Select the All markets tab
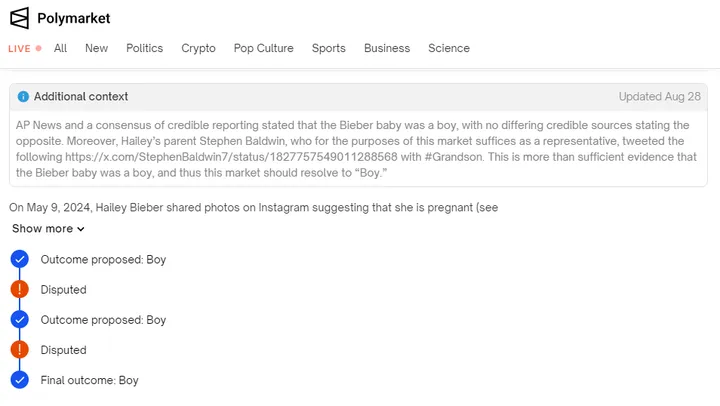This screenshot has height=406, width=720. coord(61,48)
